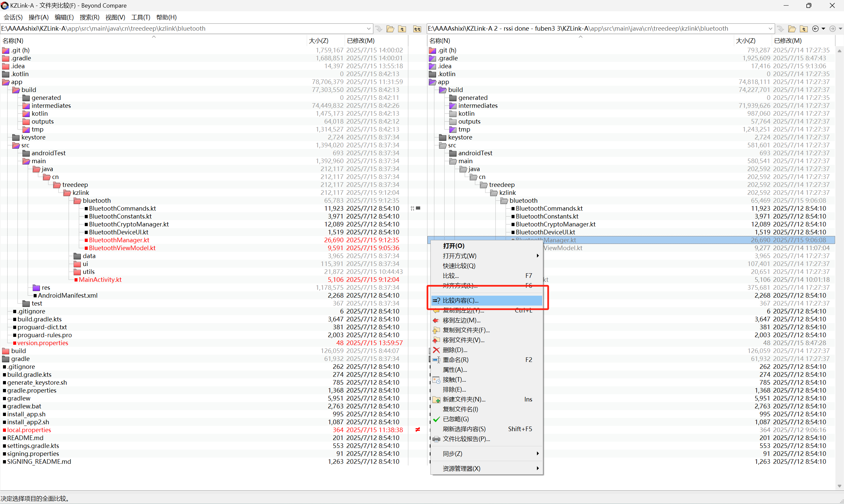Click the left pane browse-for-folder icon

click(390, 29)
